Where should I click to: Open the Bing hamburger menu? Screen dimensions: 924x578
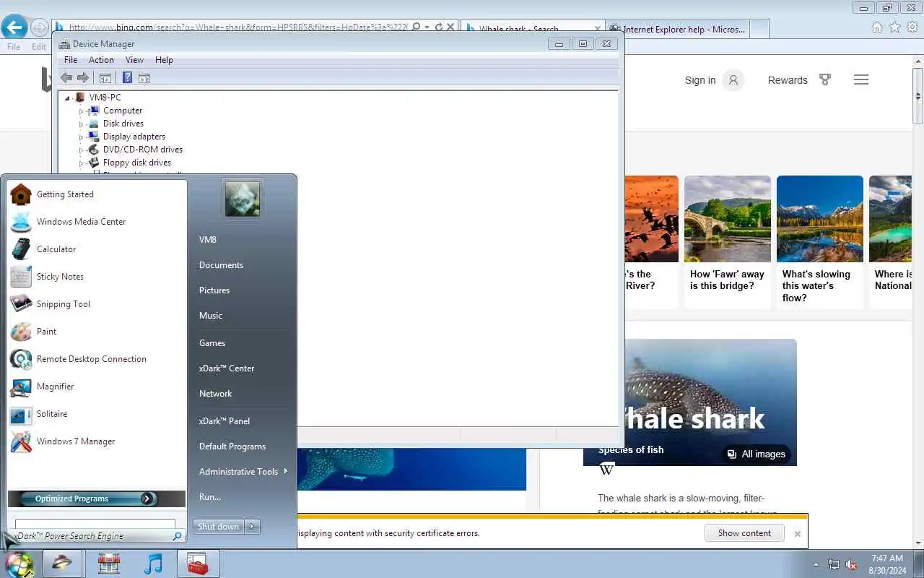(861, 80)
